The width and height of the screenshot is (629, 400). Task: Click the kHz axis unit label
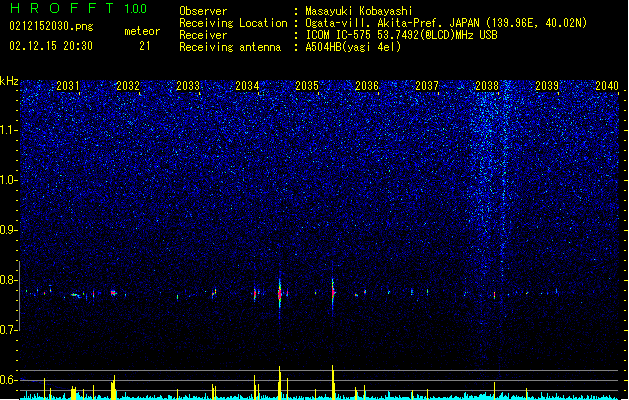point(9,81)
